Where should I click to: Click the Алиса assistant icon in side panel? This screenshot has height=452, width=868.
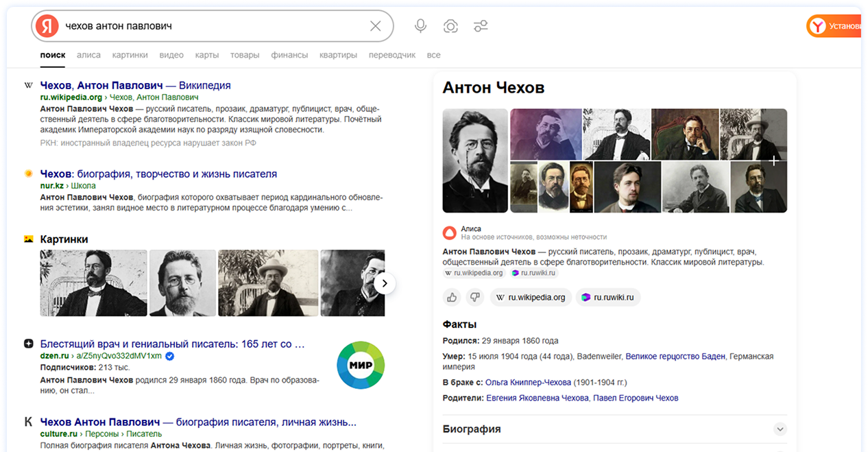pos(449,233)
